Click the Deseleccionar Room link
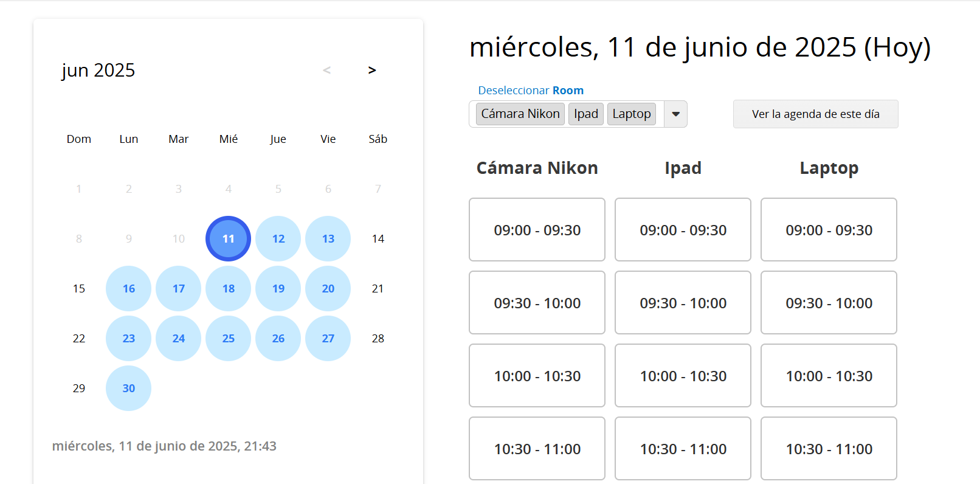Viewport: 980px width, 484px height. (530, 91)
